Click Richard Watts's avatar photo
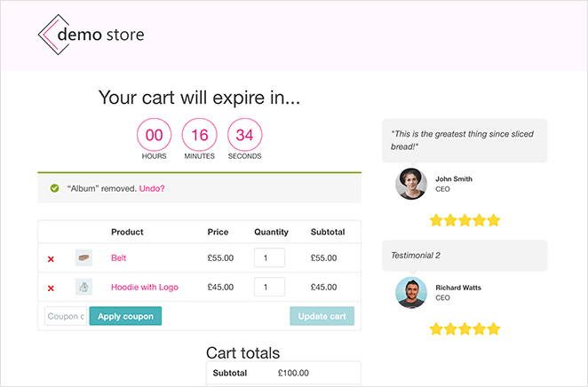This screenshot has height=387, width=588. (x=411, y=292)
